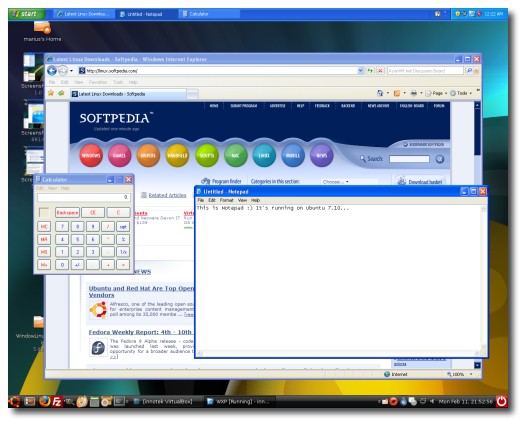
Task: Click digit 7 in Calculator
Action: (x=62, y=227)
